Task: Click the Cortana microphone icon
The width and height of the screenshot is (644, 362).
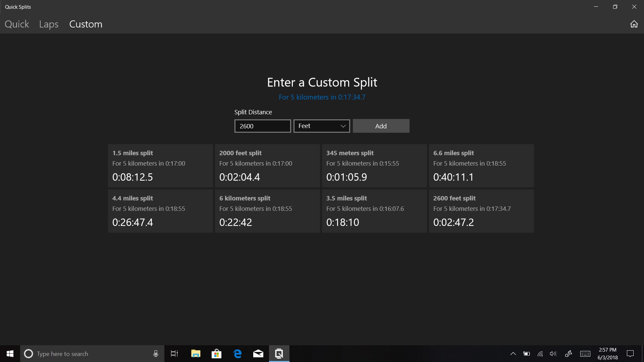Action: [x=156, y=354]
